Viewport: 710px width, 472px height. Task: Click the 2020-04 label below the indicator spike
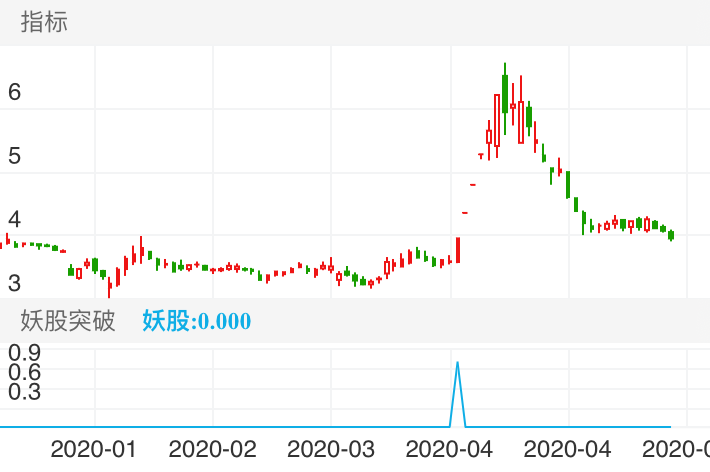coord(450,447)
